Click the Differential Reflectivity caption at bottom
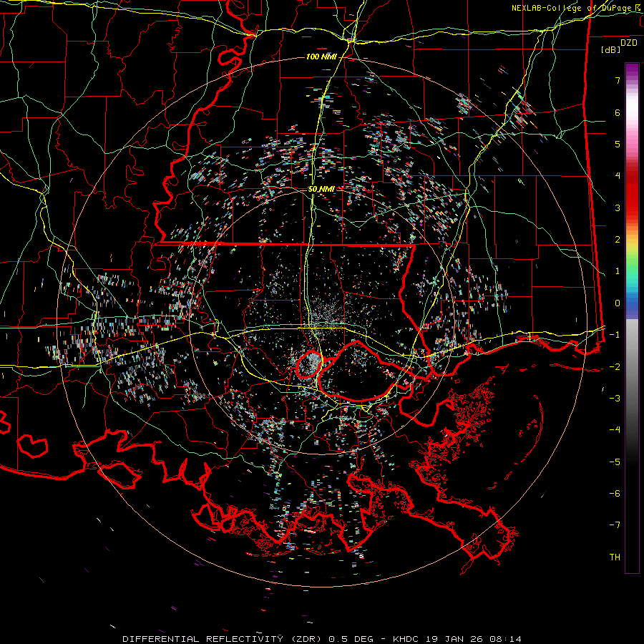 [x=322, y=639]
